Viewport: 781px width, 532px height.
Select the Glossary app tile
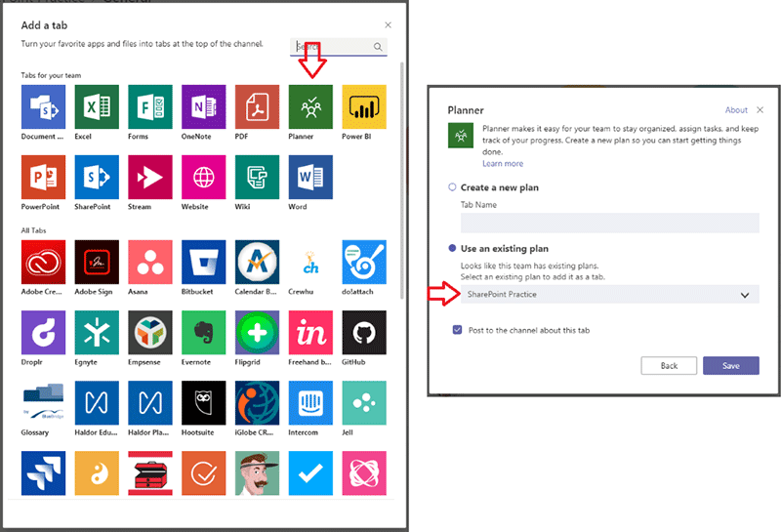tap(43, 402)
